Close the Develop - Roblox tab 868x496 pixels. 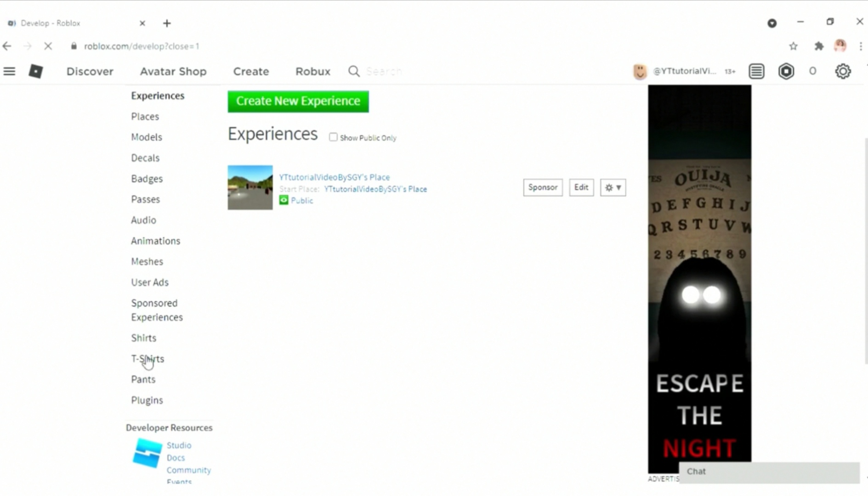point(142,23)
